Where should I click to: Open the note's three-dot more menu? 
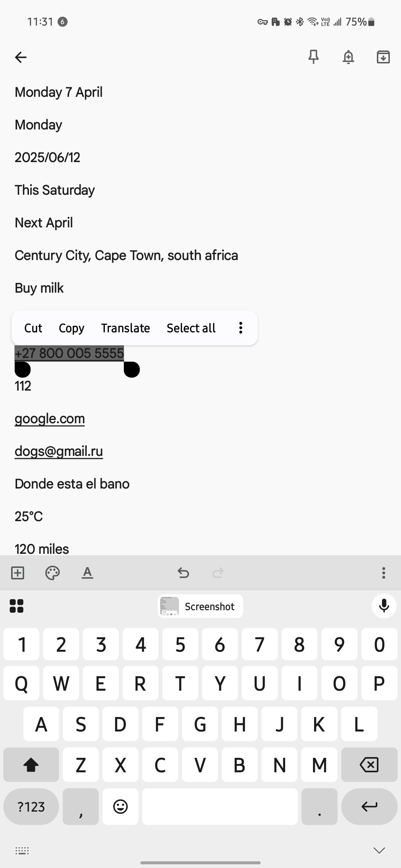[384, 573]
